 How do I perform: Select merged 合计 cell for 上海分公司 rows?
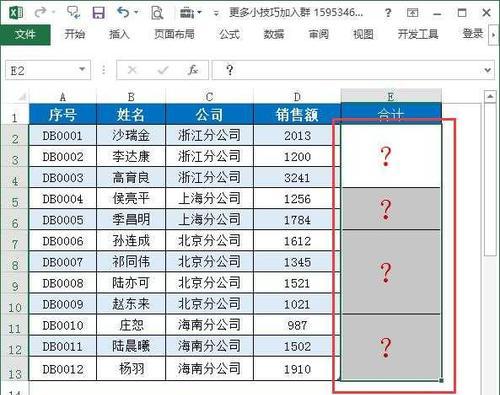(391, 209)
